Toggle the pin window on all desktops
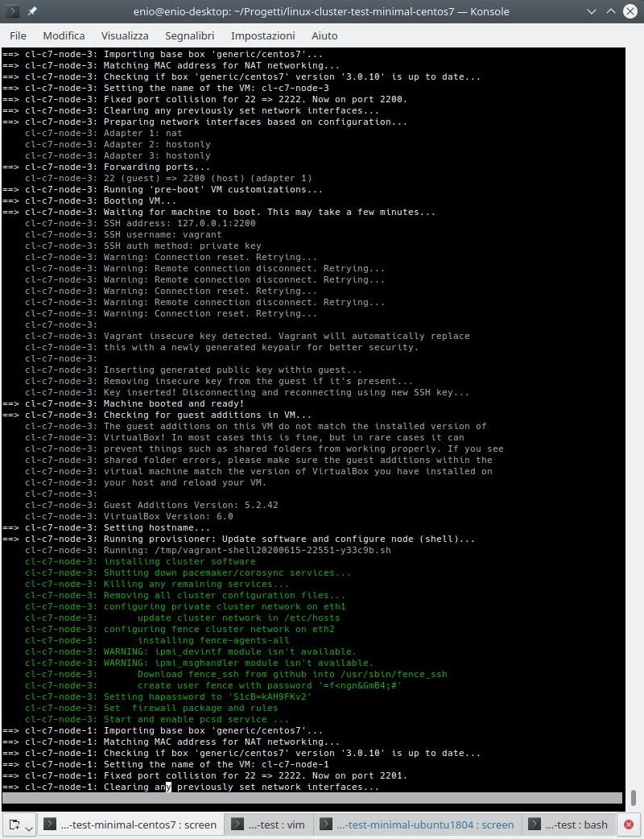Image resolution: width=644 pixels, height=839 pixels. click(x=33, y=11)
